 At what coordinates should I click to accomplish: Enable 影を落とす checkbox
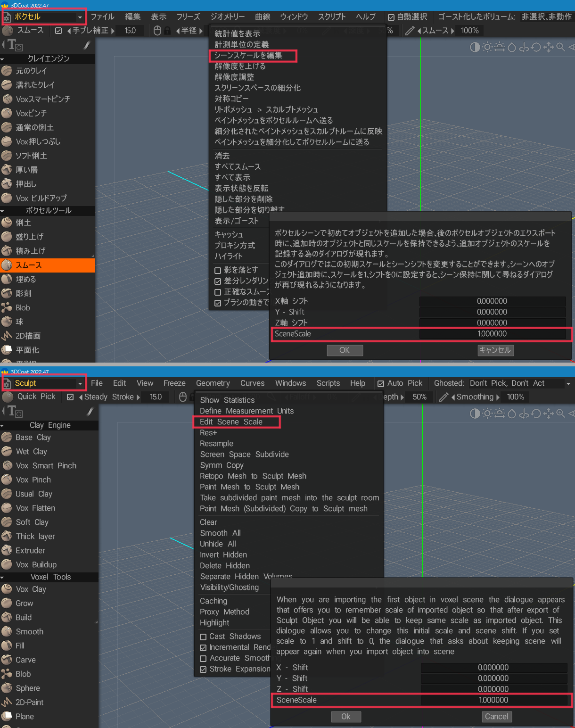(x=218, y=270)
